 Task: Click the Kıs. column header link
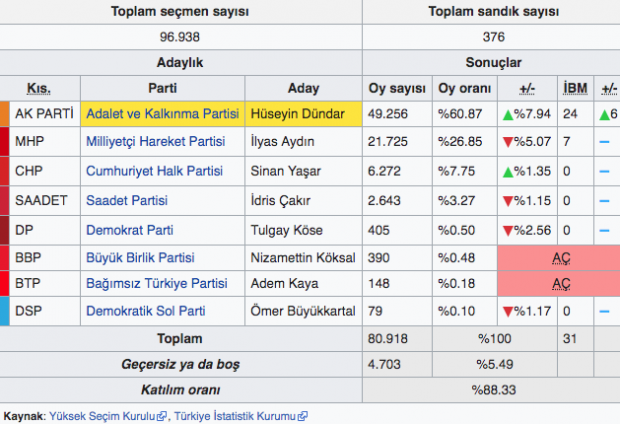tap(38, 87)
